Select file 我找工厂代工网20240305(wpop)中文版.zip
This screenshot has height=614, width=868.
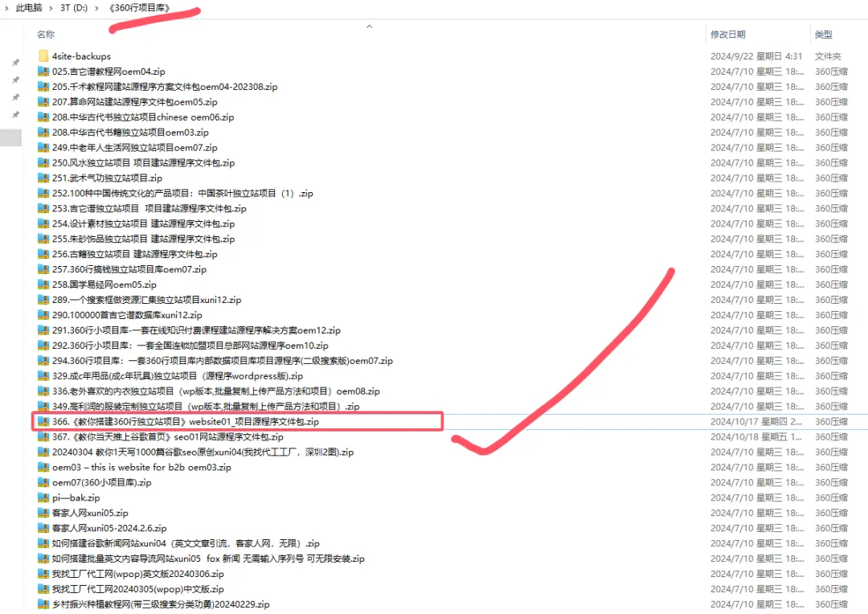tap(138, 589)
